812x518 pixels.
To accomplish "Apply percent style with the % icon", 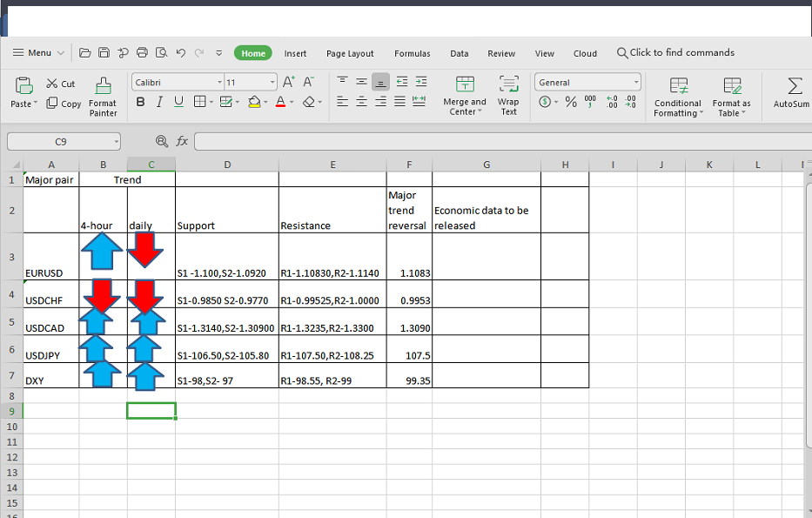I will point(571,102).
